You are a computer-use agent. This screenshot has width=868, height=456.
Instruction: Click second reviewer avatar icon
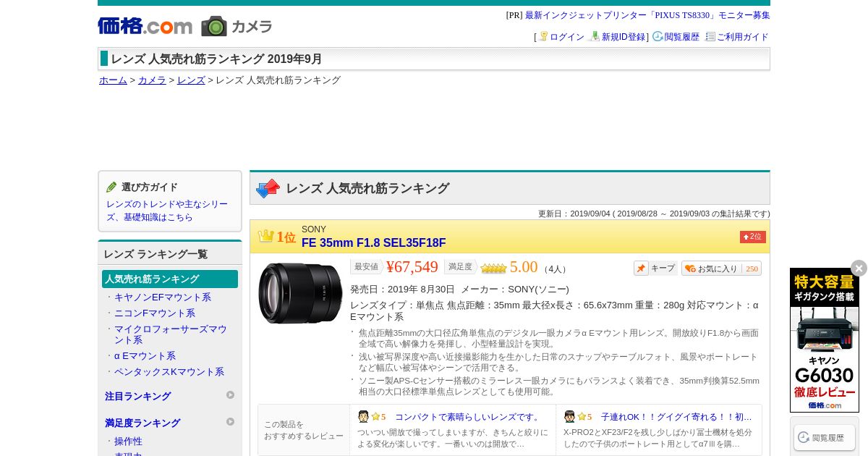click(x=570, y=417)
